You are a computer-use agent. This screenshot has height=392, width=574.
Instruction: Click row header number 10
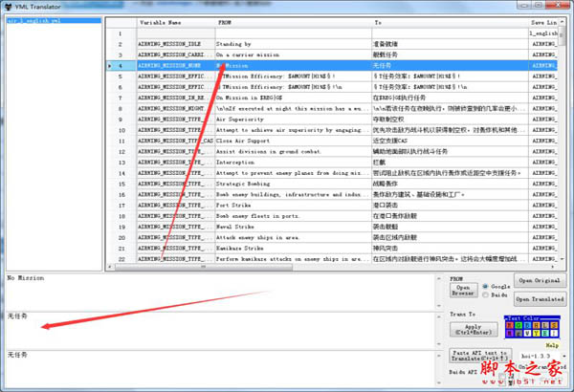click(x=121, y=130)
